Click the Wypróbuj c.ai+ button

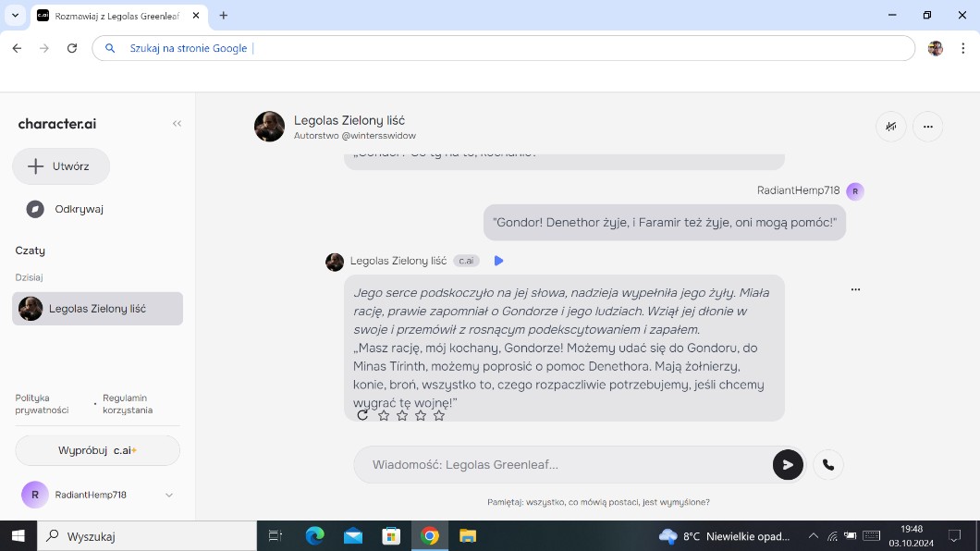(97, 450)
